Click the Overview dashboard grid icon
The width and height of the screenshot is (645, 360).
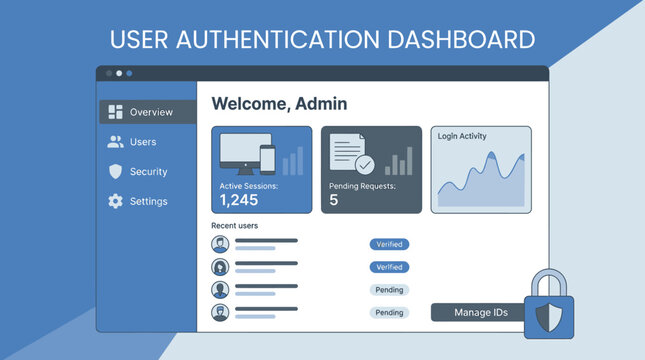pos(115,111)
